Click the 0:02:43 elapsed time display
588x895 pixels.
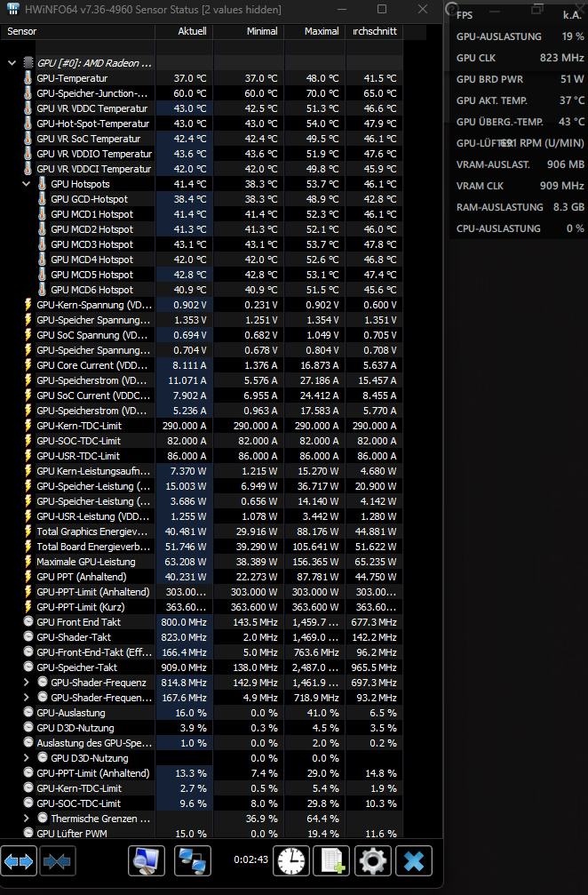click(251, 859)
